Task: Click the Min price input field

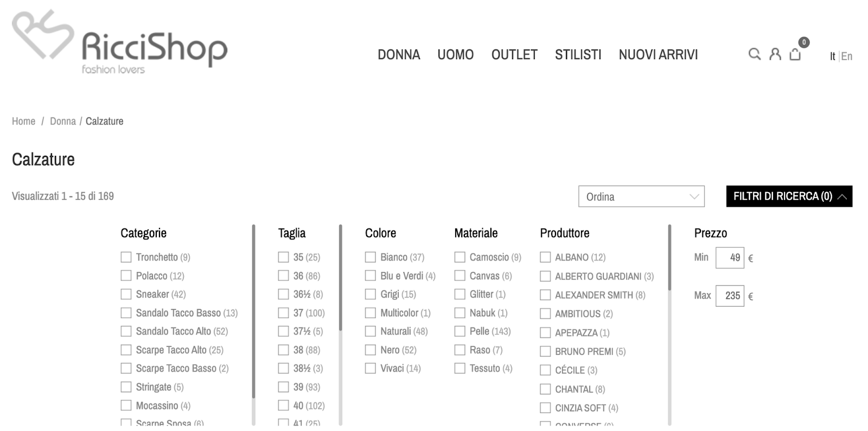Action: [730, 258]
